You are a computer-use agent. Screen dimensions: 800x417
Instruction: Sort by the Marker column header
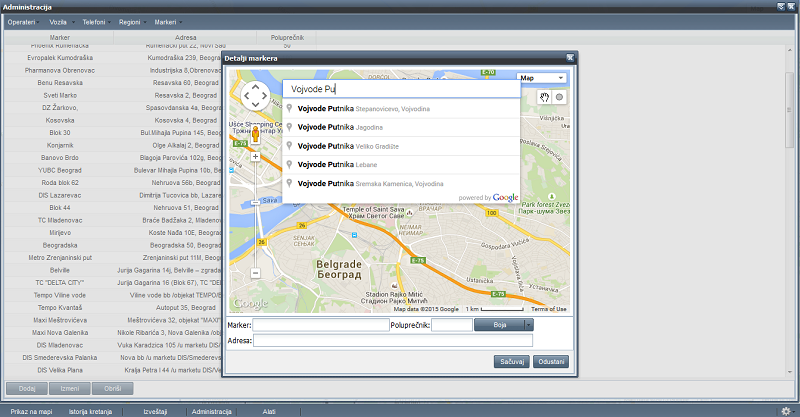click(x=59, y=37)
